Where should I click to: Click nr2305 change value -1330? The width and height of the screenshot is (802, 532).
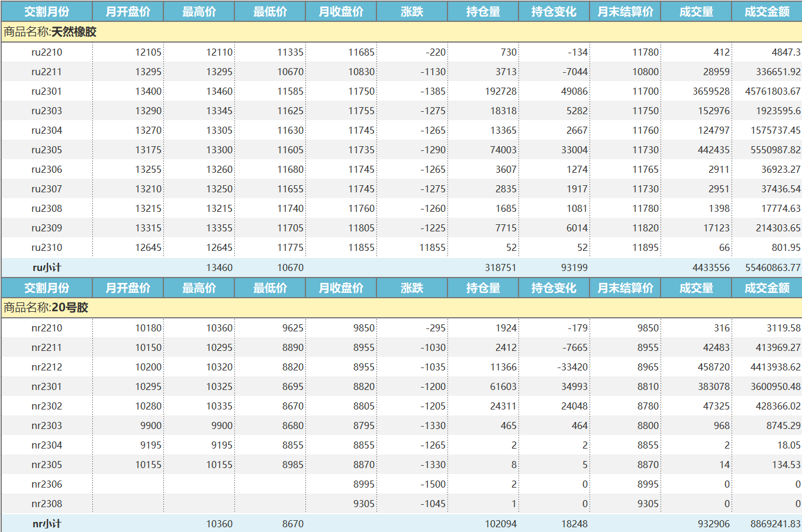(x=433, y=465)
